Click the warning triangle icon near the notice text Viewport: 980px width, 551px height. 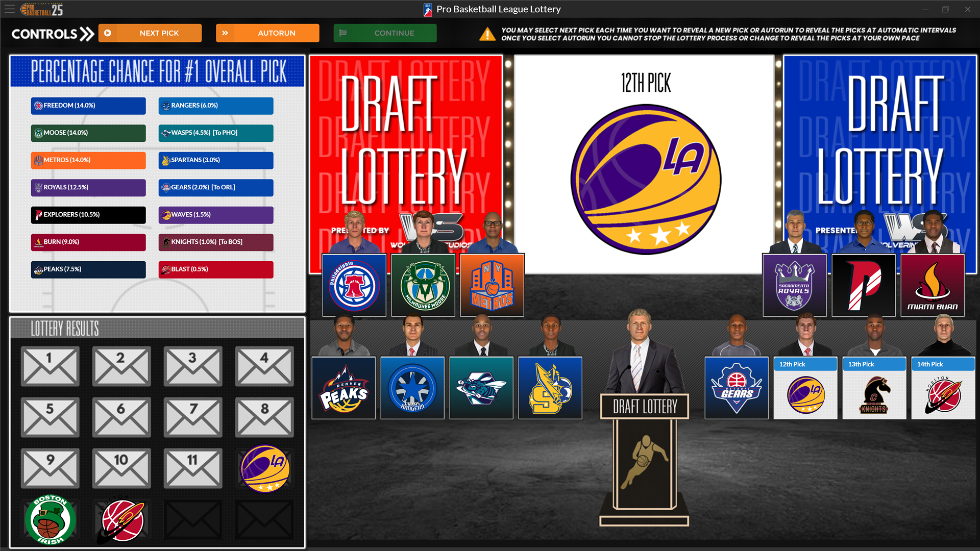click(488, 34)
